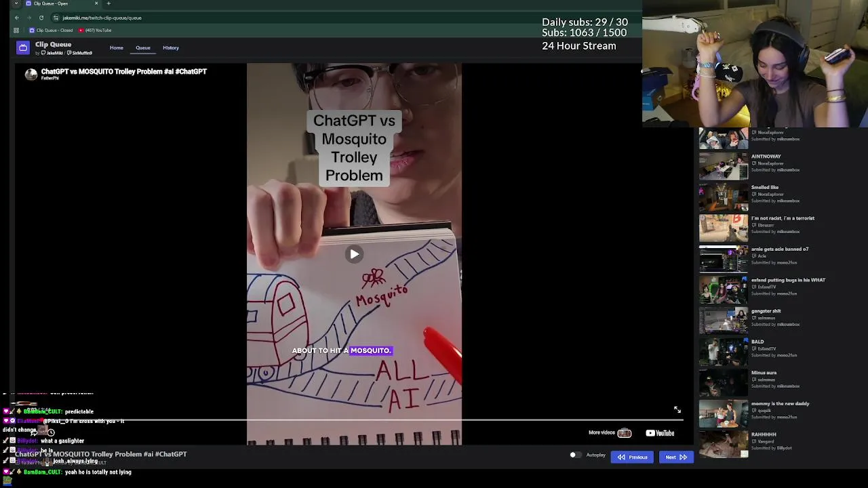868x488 pixels.
Task: Click submitter Billydot under RAHHHHH
Action: (784, 448)
